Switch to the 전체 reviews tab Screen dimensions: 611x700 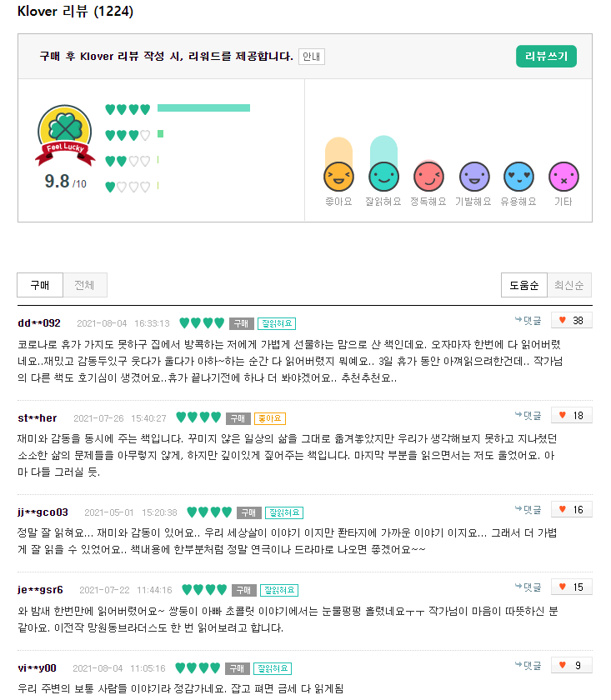click(85, 285)
